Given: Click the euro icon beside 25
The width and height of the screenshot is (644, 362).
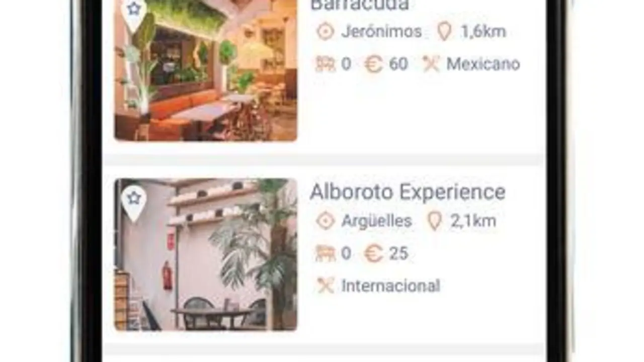Looking at the screenshot, I should (373, 253).
